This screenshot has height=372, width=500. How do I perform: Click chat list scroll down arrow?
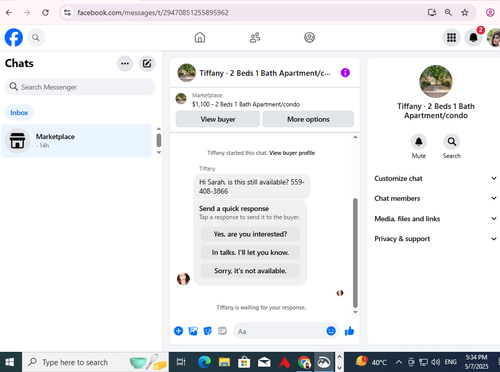pyautogui.click(x=159, y=152)
